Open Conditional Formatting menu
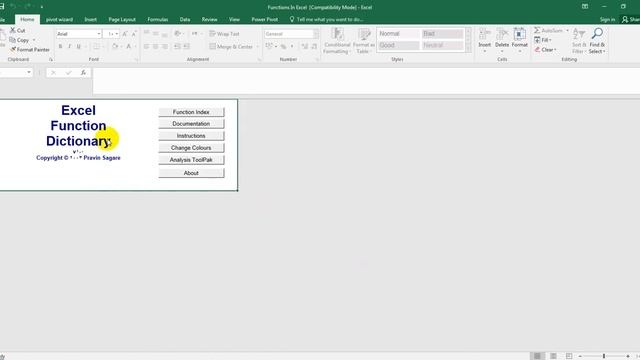Viewport: 640px width, 360px height. pos(337,40)
